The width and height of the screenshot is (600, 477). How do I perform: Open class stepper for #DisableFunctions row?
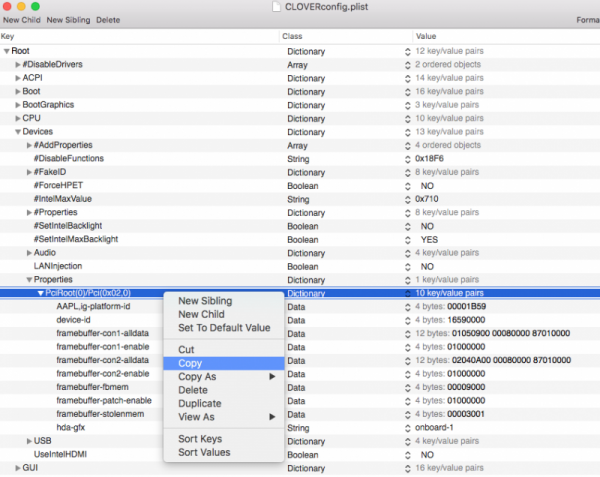point(408,159)
